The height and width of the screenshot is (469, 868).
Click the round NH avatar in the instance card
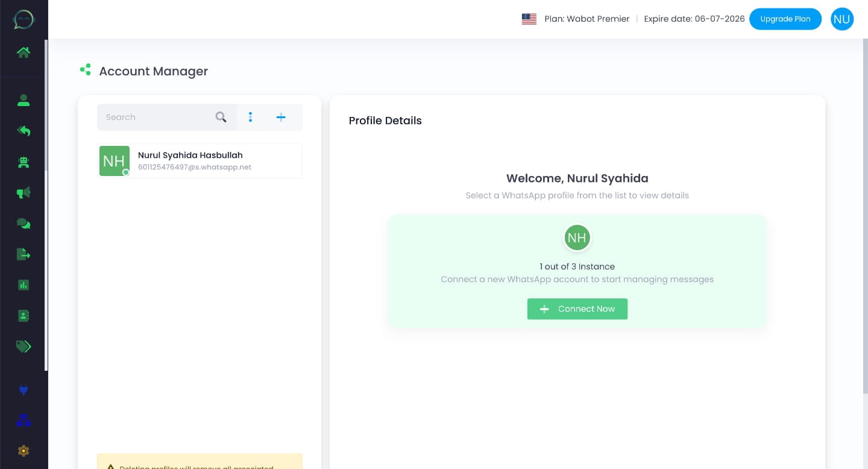[577, 238]
